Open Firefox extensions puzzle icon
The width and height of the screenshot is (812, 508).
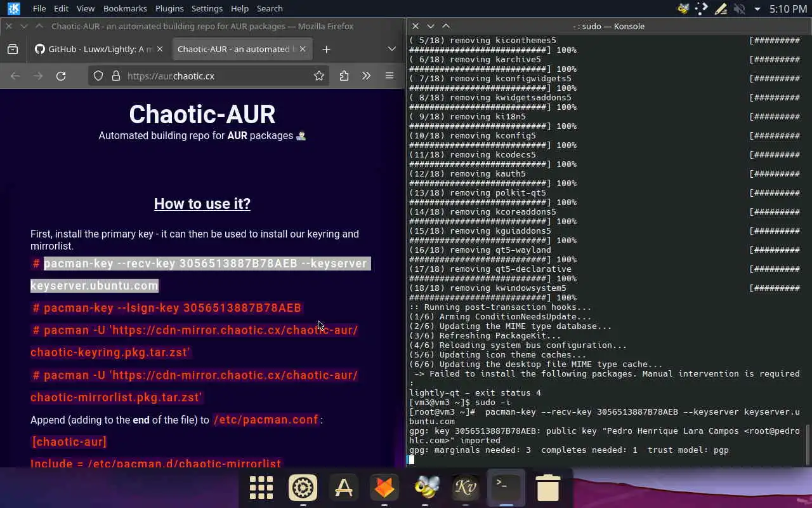pyautogui.click(x=344, y=76)
